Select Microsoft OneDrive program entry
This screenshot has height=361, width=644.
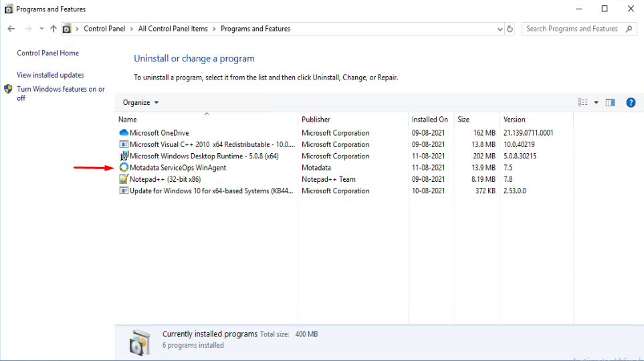pyautogui.click(x=159, y=133)
